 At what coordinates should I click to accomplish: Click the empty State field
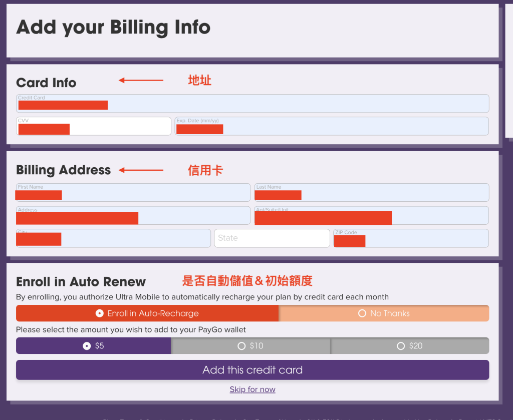pos(272,238)
